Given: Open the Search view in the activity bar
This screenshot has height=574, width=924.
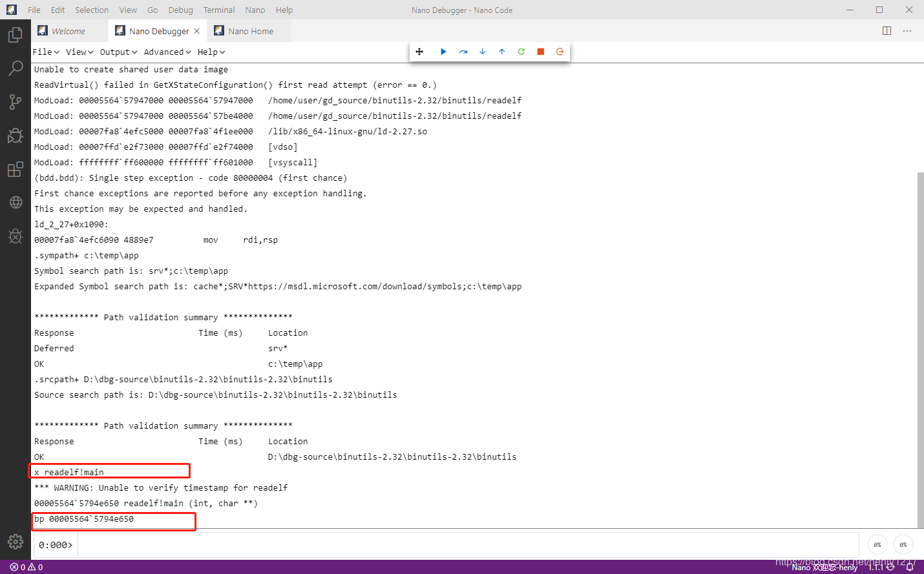Looking at the screenshot, I should [16, 68].
